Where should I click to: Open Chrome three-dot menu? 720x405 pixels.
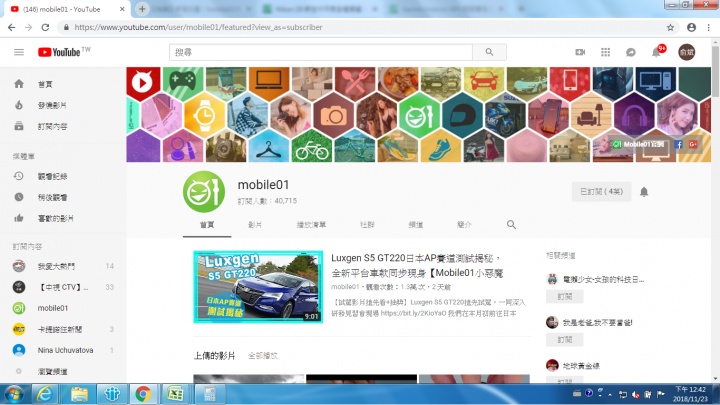pos(709,28)
